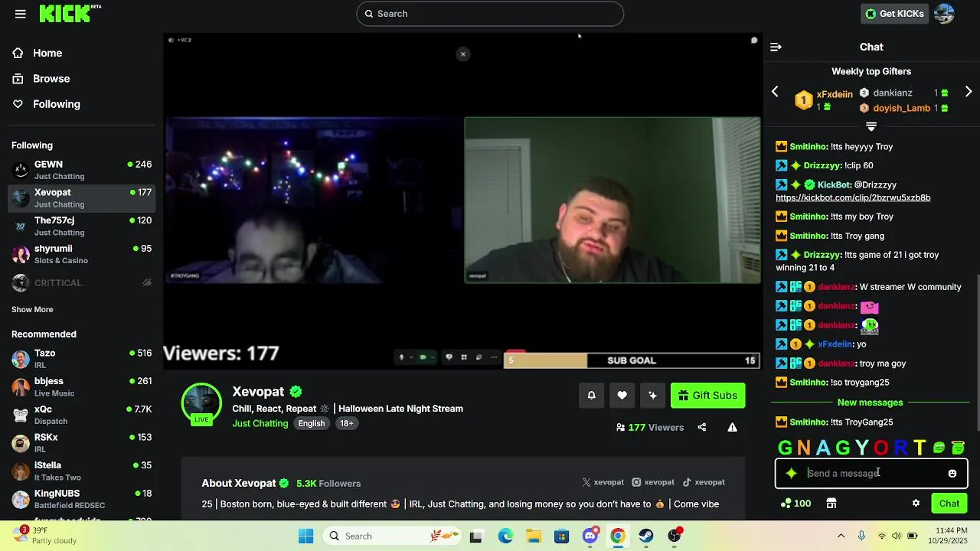Screen dimensions: 980x551
Task: Expand the list with Show More
Action: click(32, 310)
